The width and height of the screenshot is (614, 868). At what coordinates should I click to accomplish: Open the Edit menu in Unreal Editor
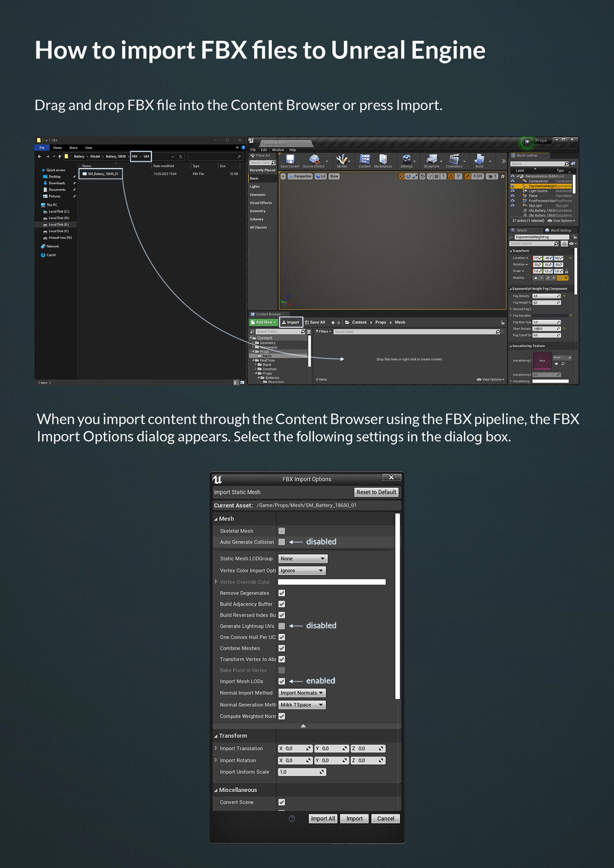pyautogui.click(x=264, y=150)
